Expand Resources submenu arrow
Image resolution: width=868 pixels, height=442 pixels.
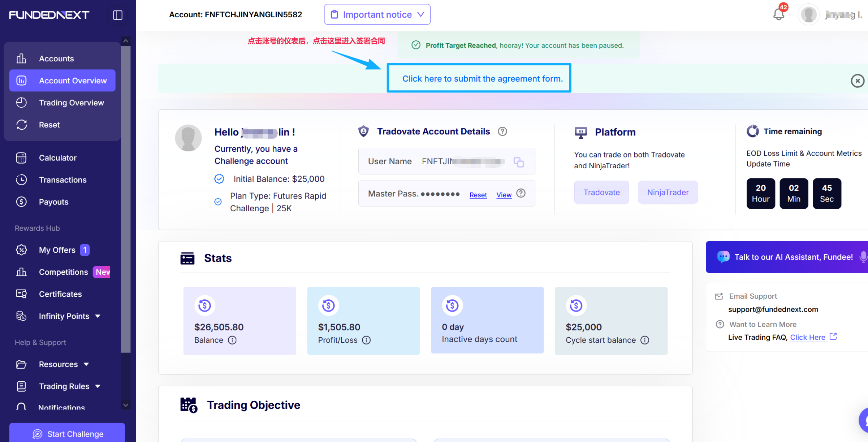pos(86,364)
